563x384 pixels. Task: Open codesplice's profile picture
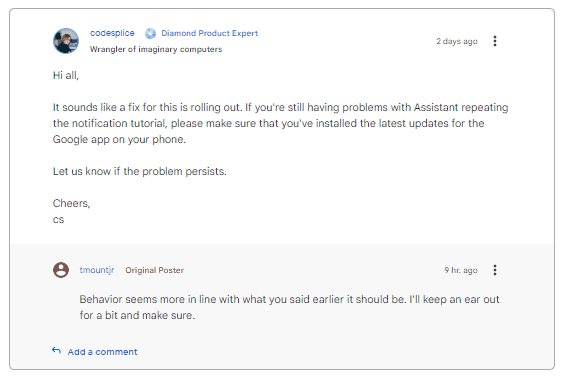pyautogui.click(x=66, y=41)
